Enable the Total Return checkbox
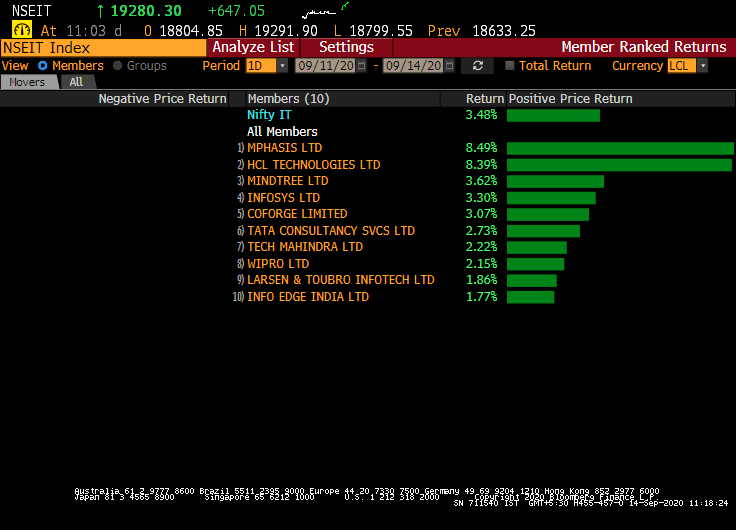The width and height of the screenshot is (736, 530). coord(510,66)
